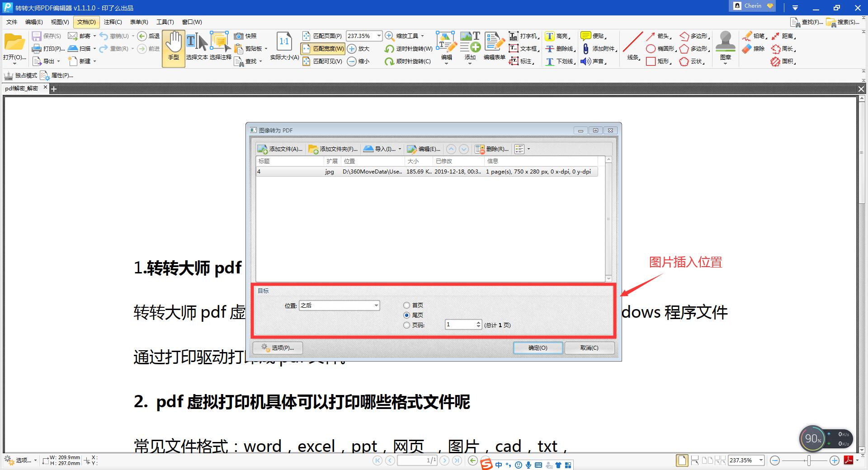This screenshot has width=868, height=470.
Task: Pick the Line drawing tool (线条)
Action: (633, 46)
